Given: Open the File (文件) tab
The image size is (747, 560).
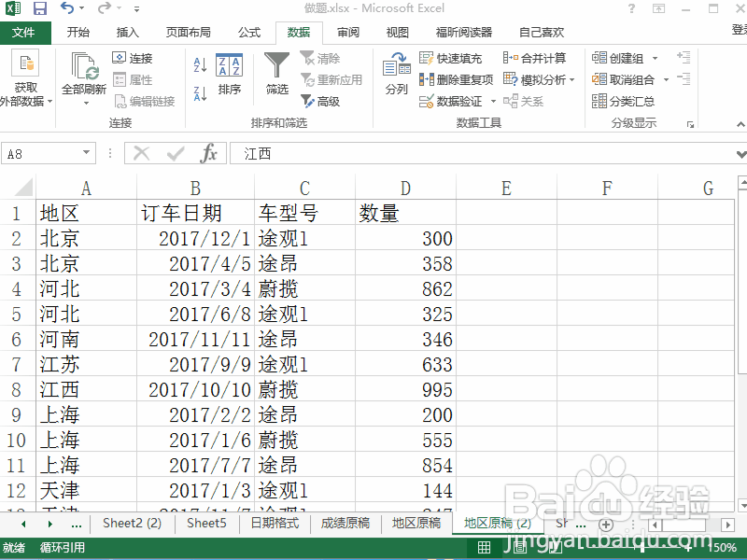Looking at the screenshot, I should [24, 33].
